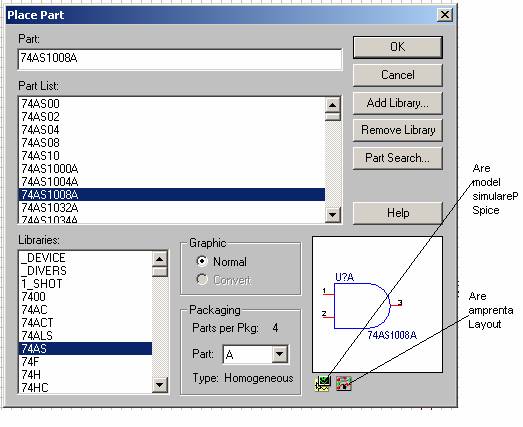
Task: Click the Part name input field
Action: click(180, 59)
